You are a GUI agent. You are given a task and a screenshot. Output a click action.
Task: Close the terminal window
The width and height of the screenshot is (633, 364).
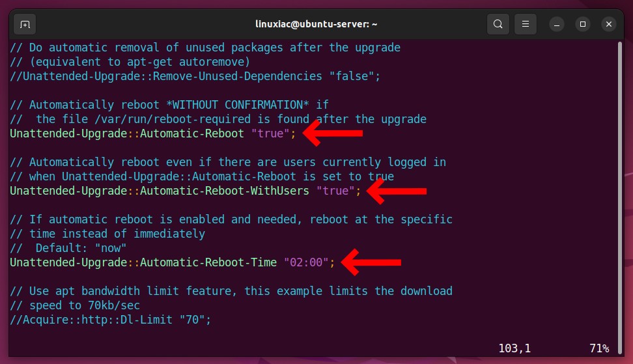(609, 24)
